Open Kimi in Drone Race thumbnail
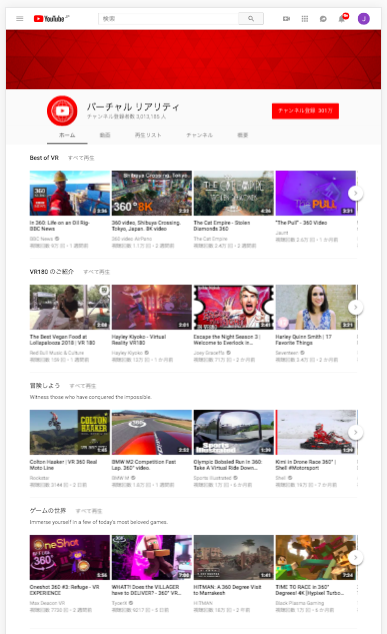The image size is (387, 634). [x=315, y=432]
